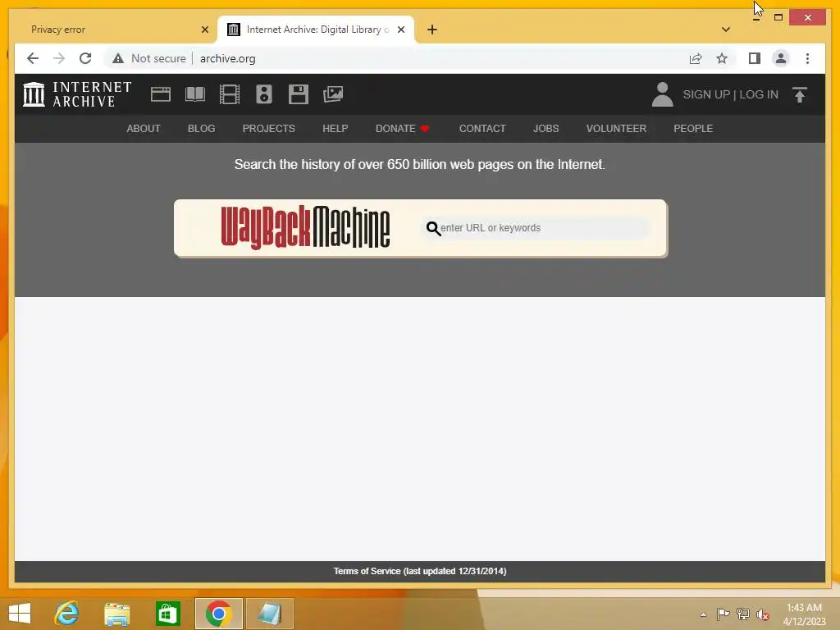
Task: Click the search magnifier in Wayback box
Action: click(x=433, y=229)
